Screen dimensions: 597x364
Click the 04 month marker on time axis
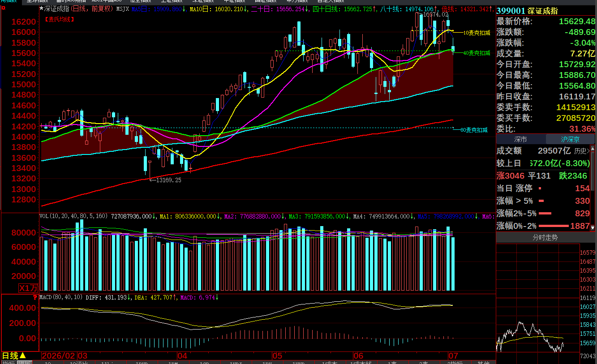(x=182, y=356)
